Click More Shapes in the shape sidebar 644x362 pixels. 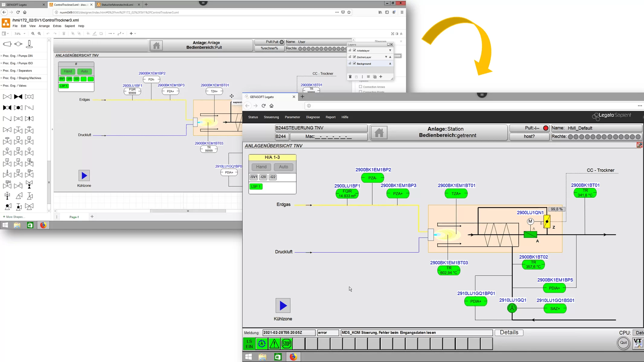(x=14, y=217)
